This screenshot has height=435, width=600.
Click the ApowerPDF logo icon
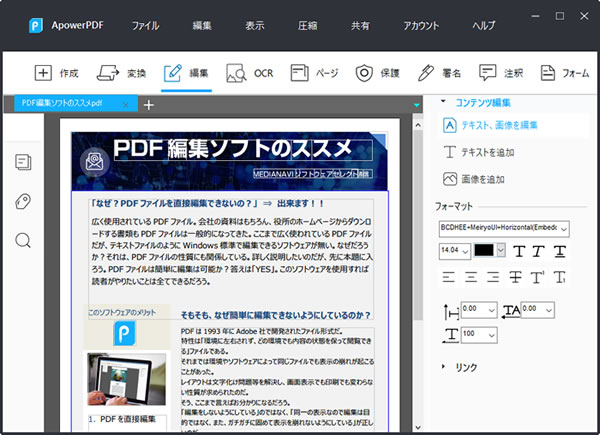click(x=36, y=26)
